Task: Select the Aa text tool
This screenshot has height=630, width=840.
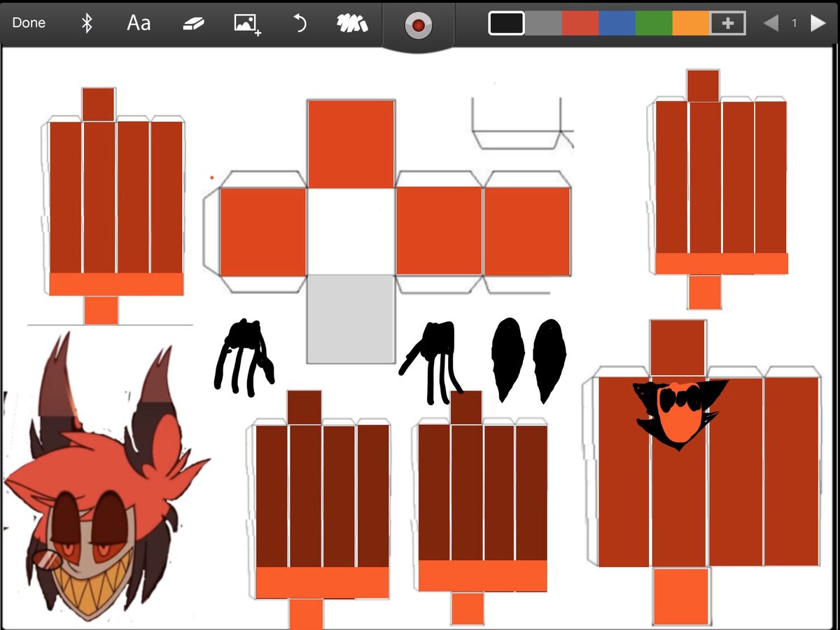Action: 138,23
